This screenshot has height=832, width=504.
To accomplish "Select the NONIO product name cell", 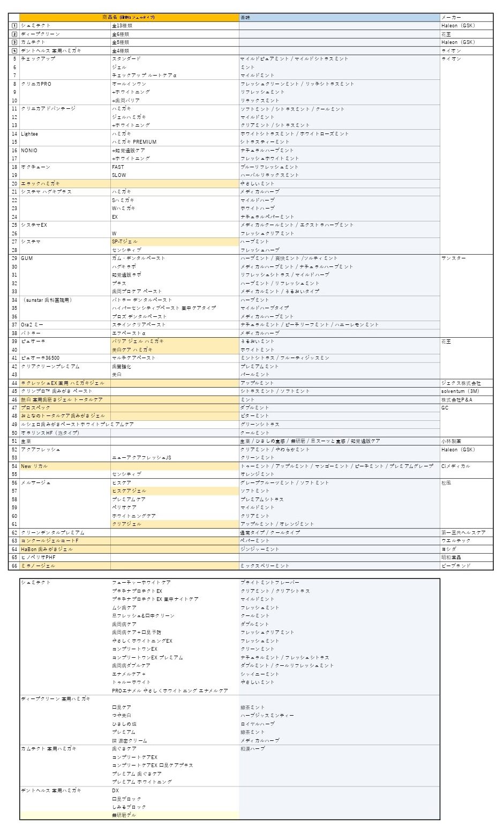I will pyautogui.click(x=65, y=151).
